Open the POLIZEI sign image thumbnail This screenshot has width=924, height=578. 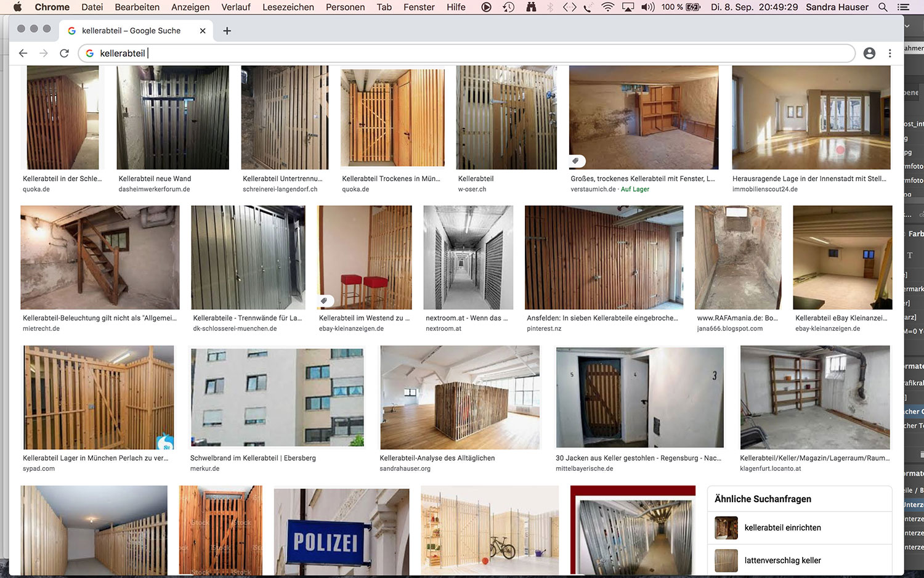341,532
